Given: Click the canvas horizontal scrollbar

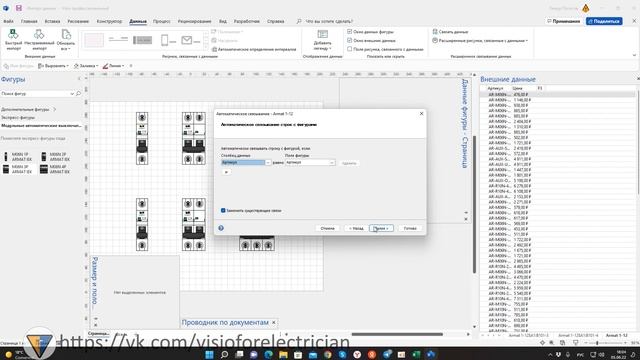Looking at the screenshot, I should [x=397, y=334].
